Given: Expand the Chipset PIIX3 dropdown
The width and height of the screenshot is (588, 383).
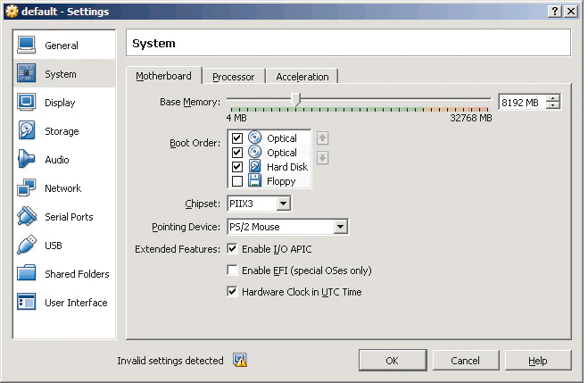Looking at the screenshot, I should (x=283, y=204).
